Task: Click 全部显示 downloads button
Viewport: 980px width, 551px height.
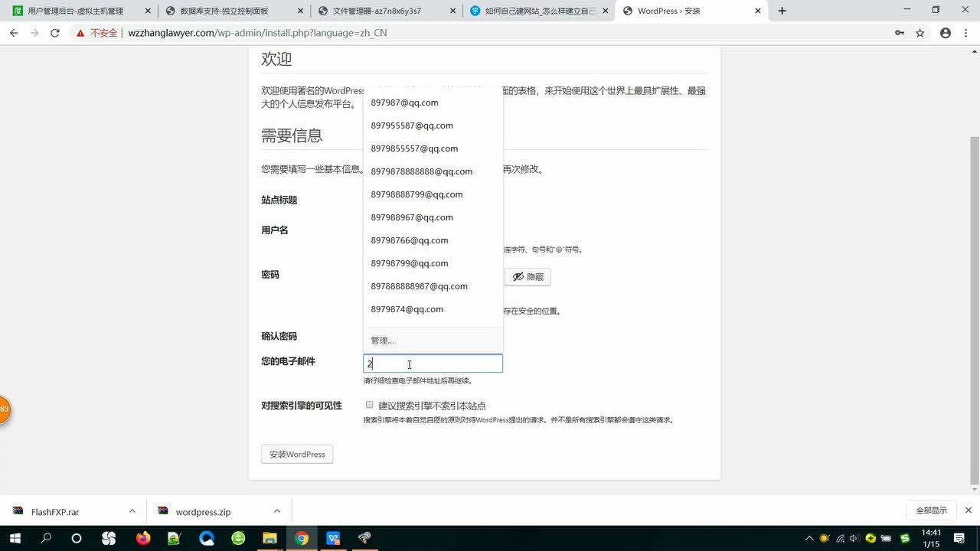Action: point(931,510)
